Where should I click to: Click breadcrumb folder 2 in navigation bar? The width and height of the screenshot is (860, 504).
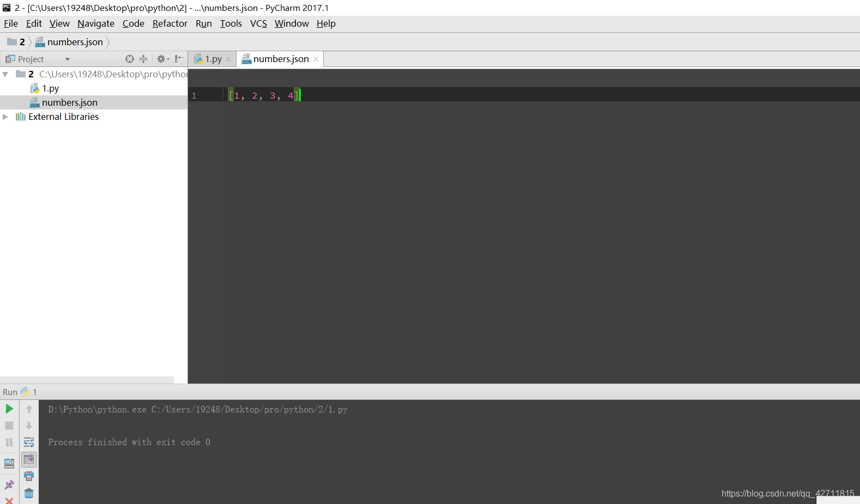pyautogui.click(x=16, y=42)
